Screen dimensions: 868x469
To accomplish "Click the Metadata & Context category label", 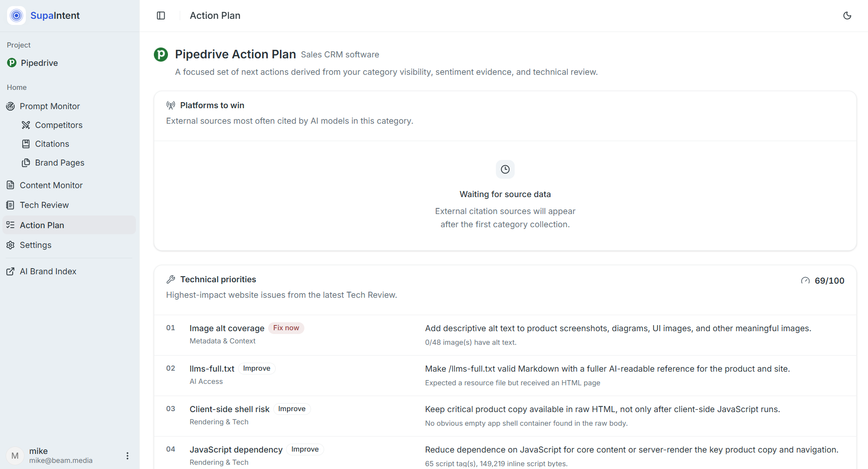I will [x=223, y=341].
